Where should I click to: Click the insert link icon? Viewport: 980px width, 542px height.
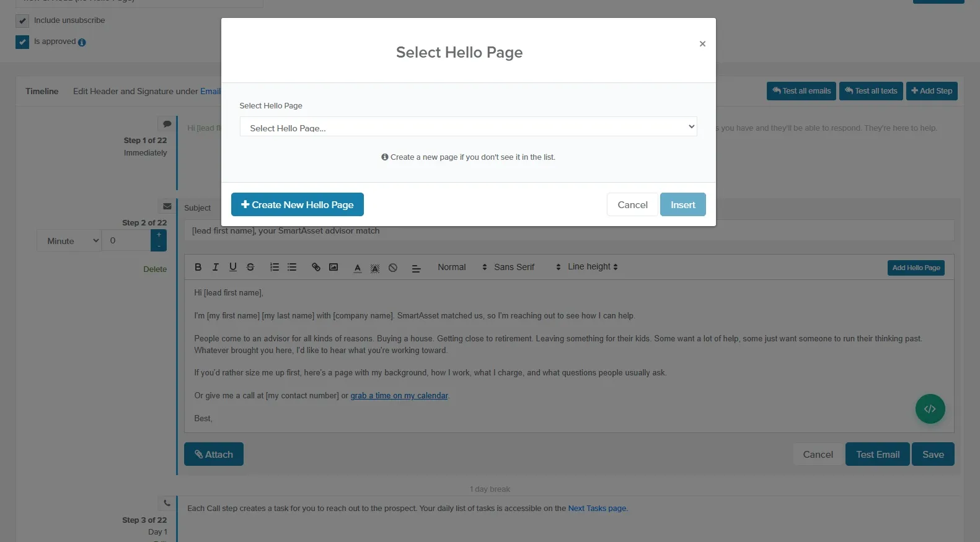(316, 267)
